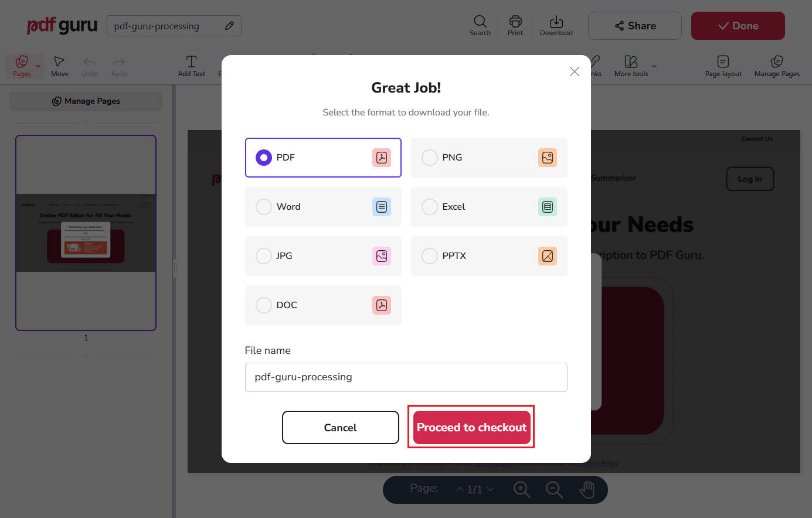Select page 1 thumbnail
The height and width of the screenshot is (518, 812).
pos(86,233)
